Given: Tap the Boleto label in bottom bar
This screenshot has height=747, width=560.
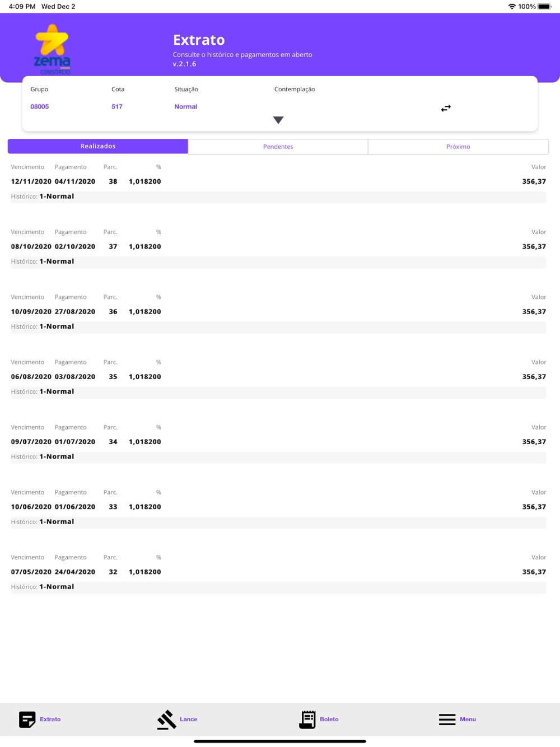Looking at the screenshot, I should (x=329, y=719).
